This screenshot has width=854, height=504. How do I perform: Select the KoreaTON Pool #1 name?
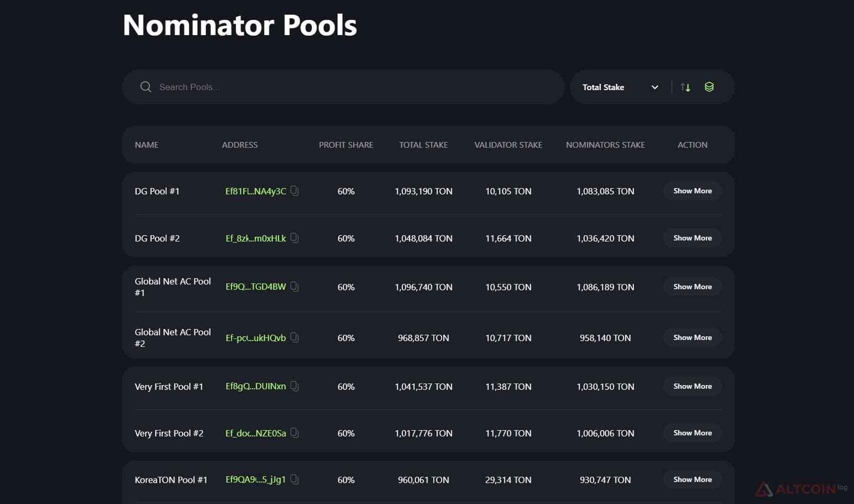[x=171, y=480]
